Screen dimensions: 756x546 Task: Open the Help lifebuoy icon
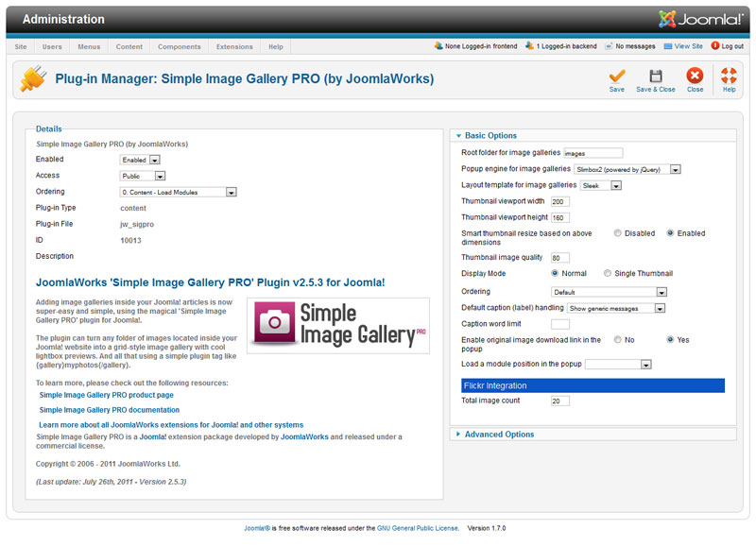729,76
